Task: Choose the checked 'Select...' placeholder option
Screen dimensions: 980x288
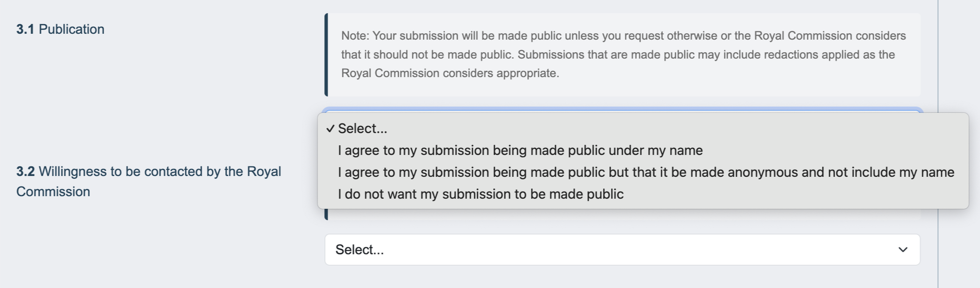Action: coord(363,129)
